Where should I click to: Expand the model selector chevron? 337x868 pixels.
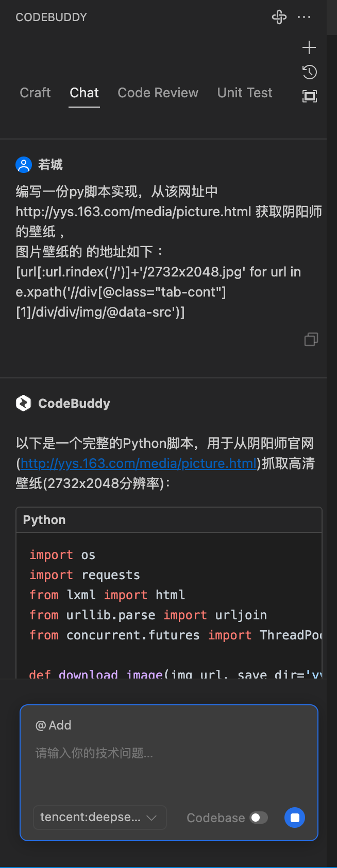152,818
